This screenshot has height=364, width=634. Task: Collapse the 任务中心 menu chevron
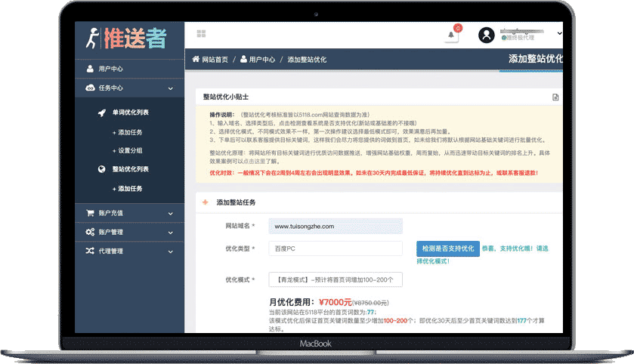pos(171,88)
